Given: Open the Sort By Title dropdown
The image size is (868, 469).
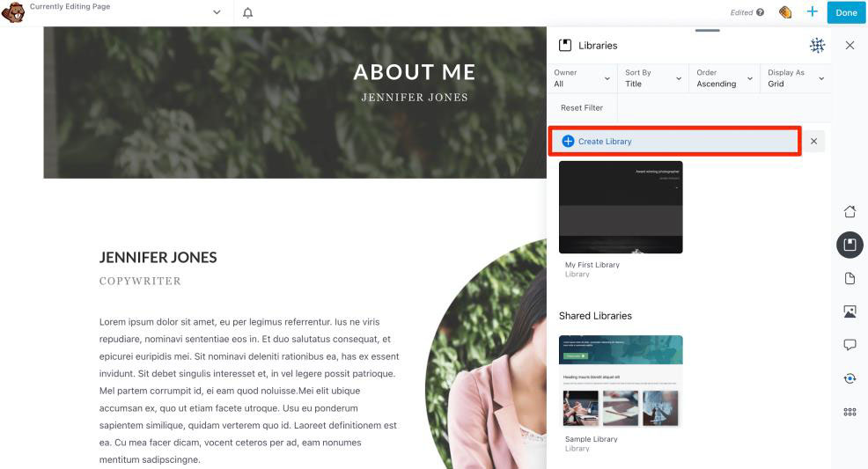Looking at the screenshot, I should pos(653,78).
